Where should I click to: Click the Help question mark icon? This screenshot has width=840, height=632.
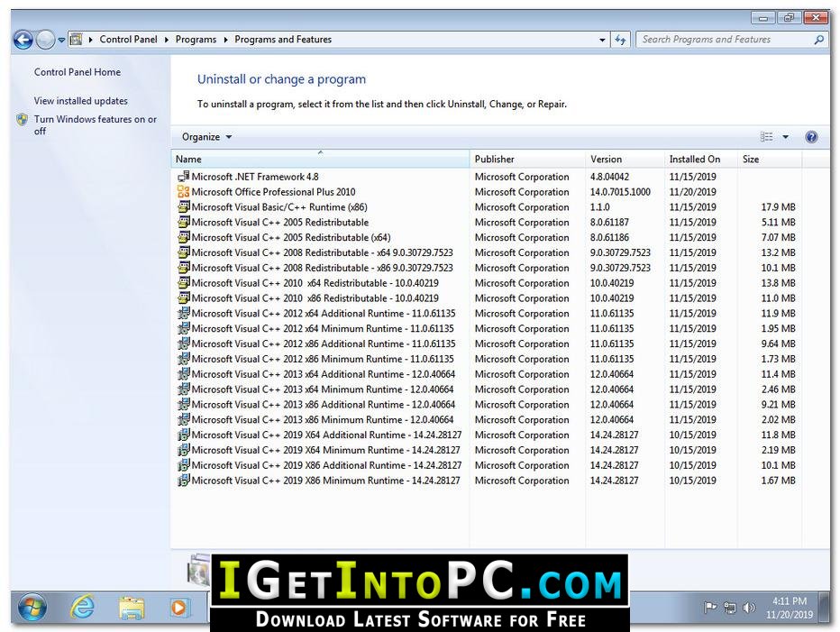(x=811, y=137)
